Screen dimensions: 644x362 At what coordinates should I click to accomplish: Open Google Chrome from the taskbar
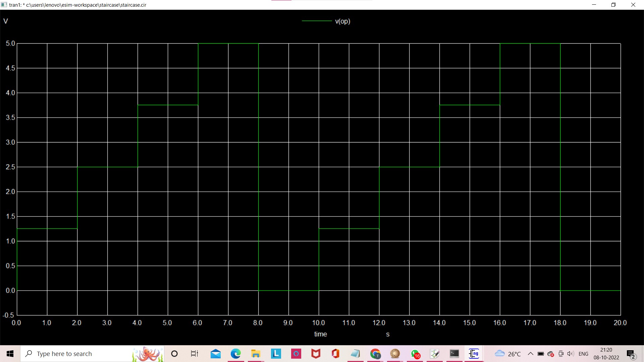[x=375, y=354]
